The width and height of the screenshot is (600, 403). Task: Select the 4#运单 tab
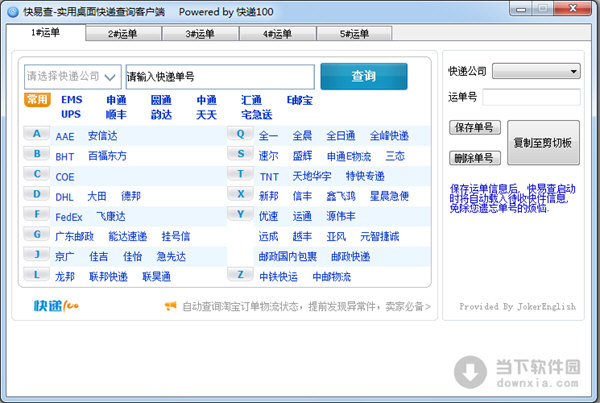pyautogui.click(x=278, y=34)
